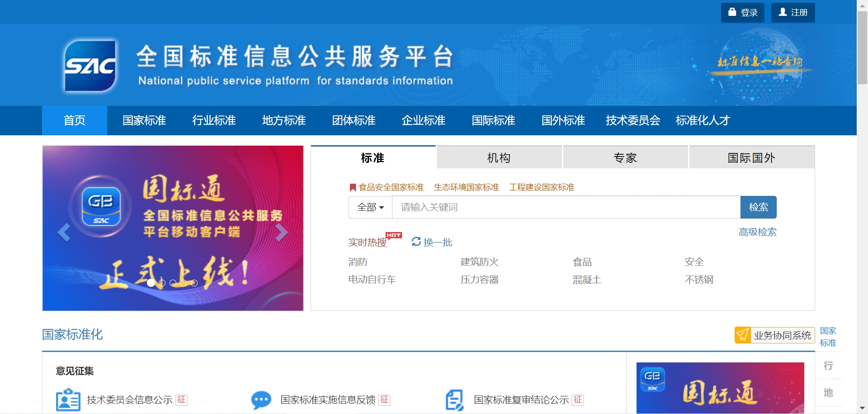Click the 技术委员会信息公示 ID card icon
The width and height of the screenshot is (868, 414).
pyautogui.click(x=68, y=400)
